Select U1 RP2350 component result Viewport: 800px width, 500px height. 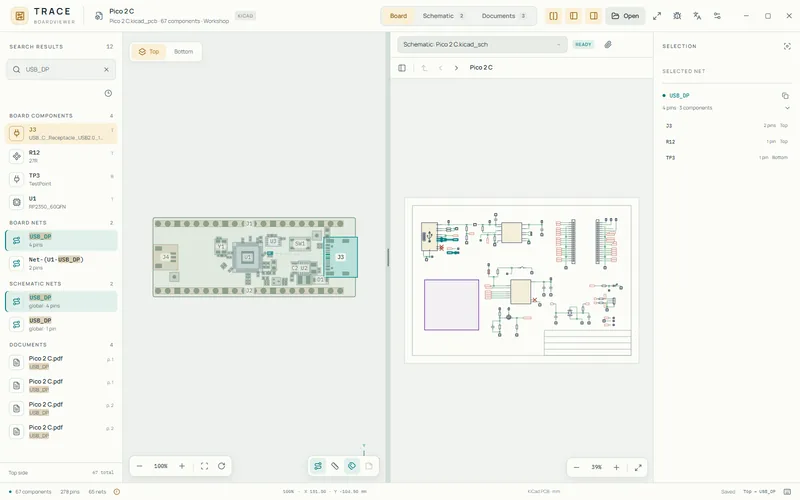point(61,202)
